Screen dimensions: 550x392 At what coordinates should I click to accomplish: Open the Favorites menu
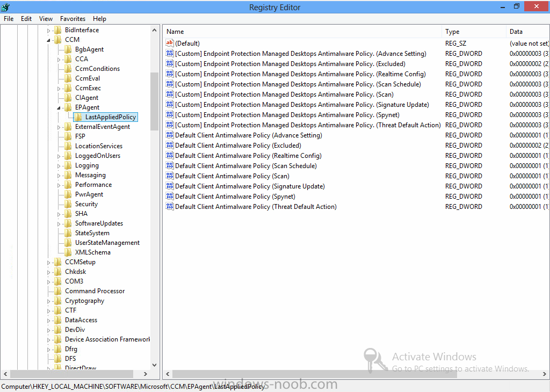point(73,19)
